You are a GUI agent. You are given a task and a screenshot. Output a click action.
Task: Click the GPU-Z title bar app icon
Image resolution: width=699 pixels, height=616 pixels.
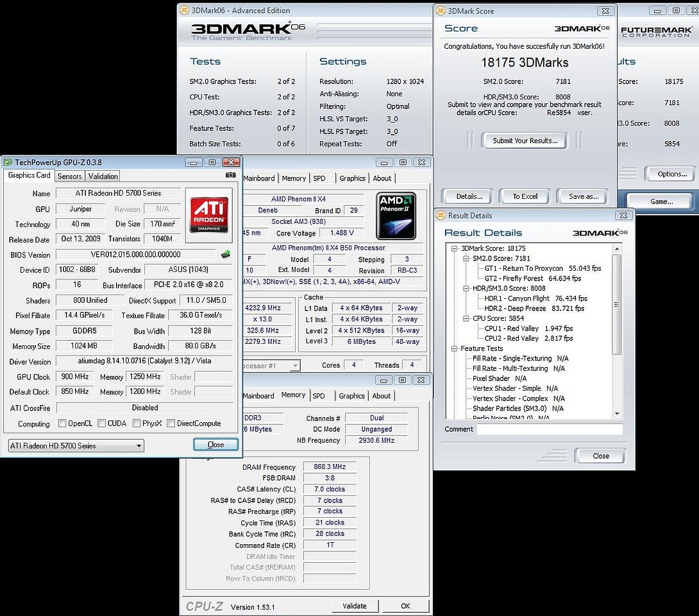pyautogui.click(x=8, y=162)
